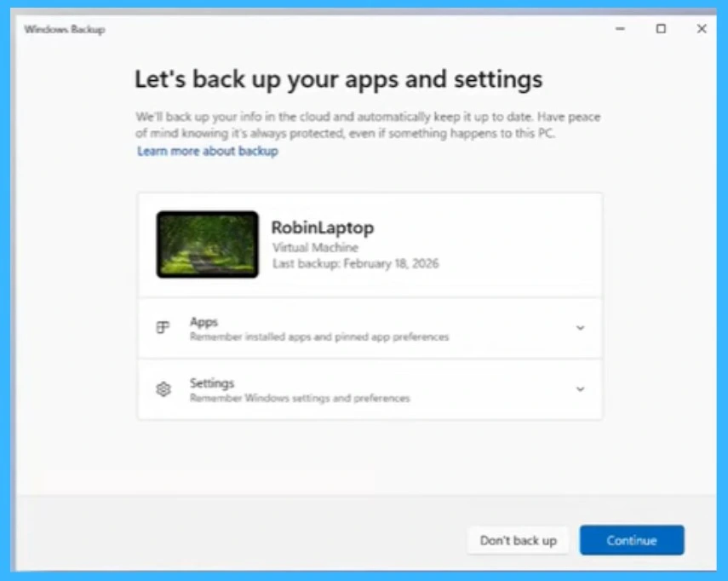
Task: Click the last backup date text
Action: tap(341, 263)
